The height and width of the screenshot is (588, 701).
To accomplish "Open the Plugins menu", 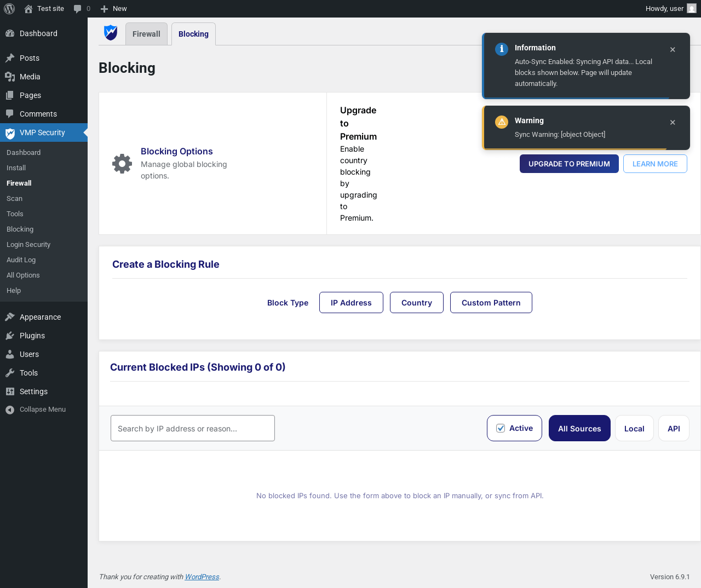I will click(44, 336).
